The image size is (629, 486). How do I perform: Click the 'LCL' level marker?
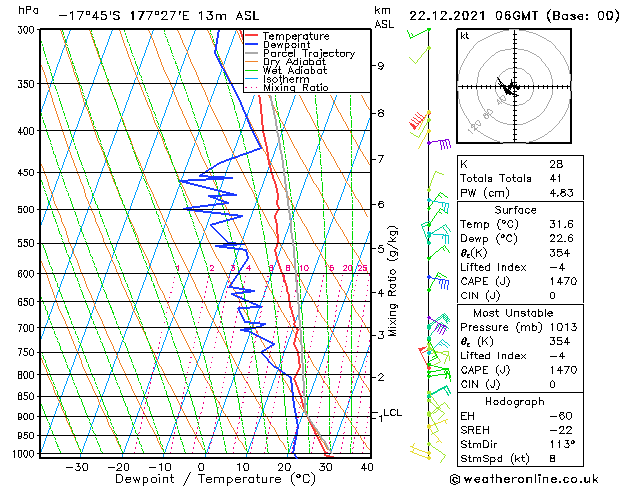point(392,413)
